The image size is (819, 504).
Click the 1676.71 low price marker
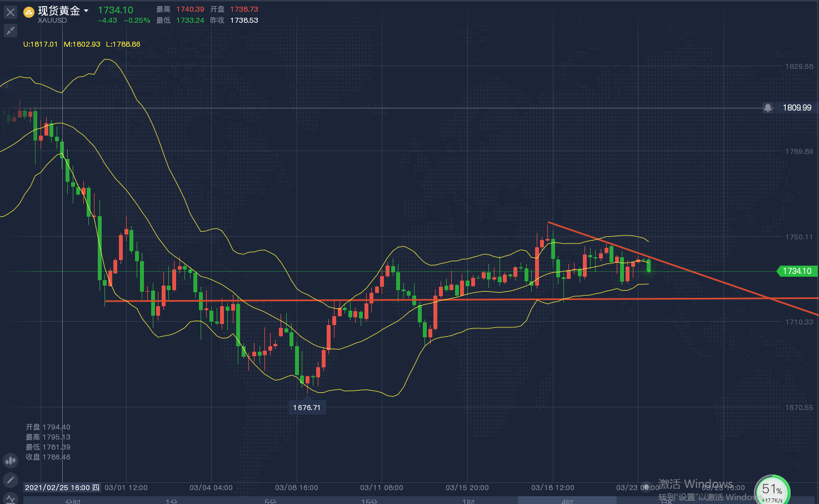307,407
